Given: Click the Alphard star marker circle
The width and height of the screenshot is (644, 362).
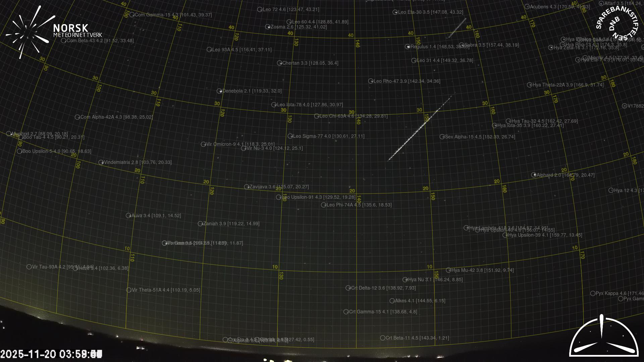Looking at the screenshot, I should 534,175.
